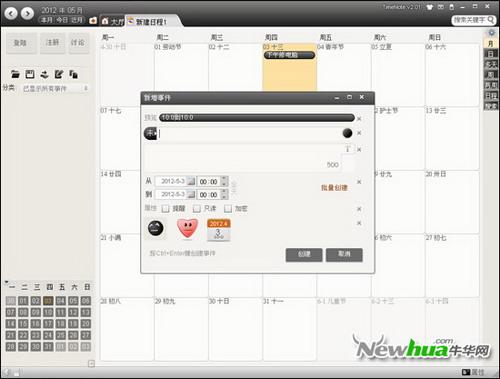This screenshot has height=379, width=500.
Task: Click the copy icon in sidebar toolbar
Action: point(73,74)
